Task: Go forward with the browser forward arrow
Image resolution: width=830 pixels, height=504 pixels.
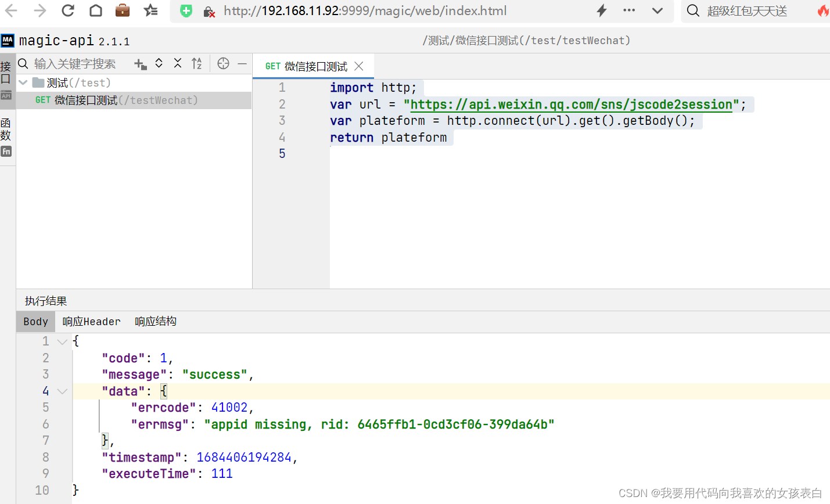Action: coord(39,10)
